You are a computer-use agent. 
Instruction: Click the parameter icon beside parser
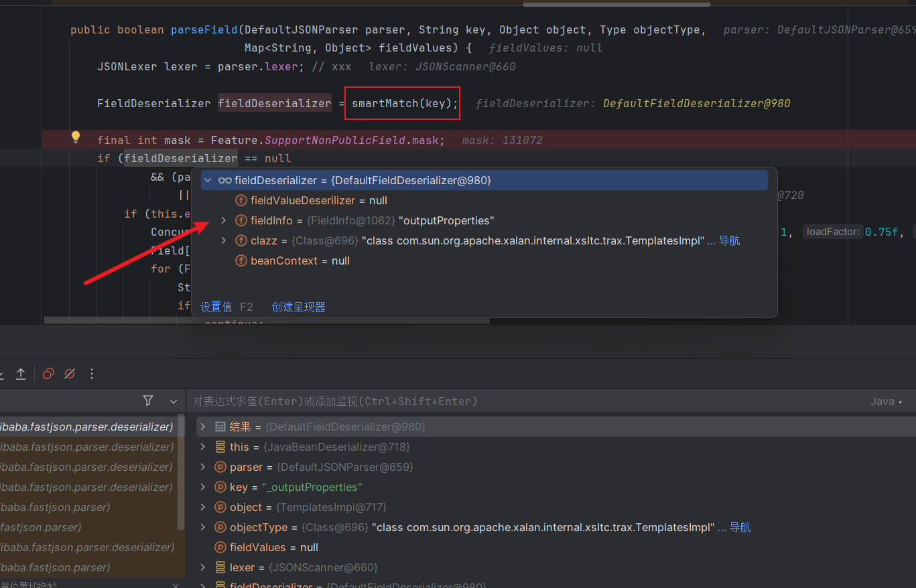tap(220, 467)
